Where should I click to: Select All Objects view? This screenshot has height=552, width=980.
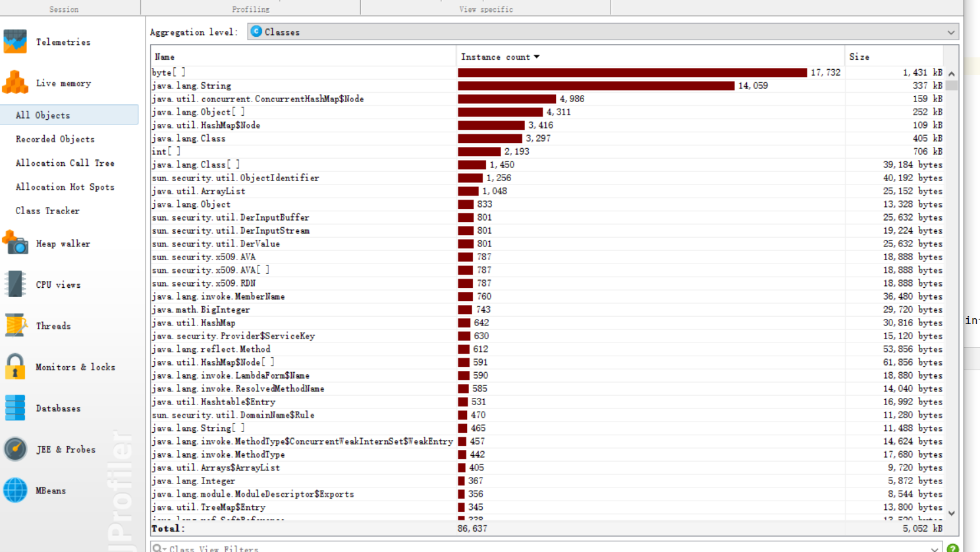69,115
